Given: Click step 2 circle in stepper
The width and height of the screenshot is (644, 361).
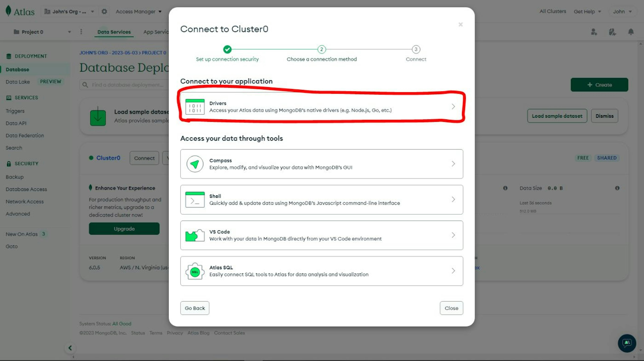Looking at the screenshot, I should point(321,49).
